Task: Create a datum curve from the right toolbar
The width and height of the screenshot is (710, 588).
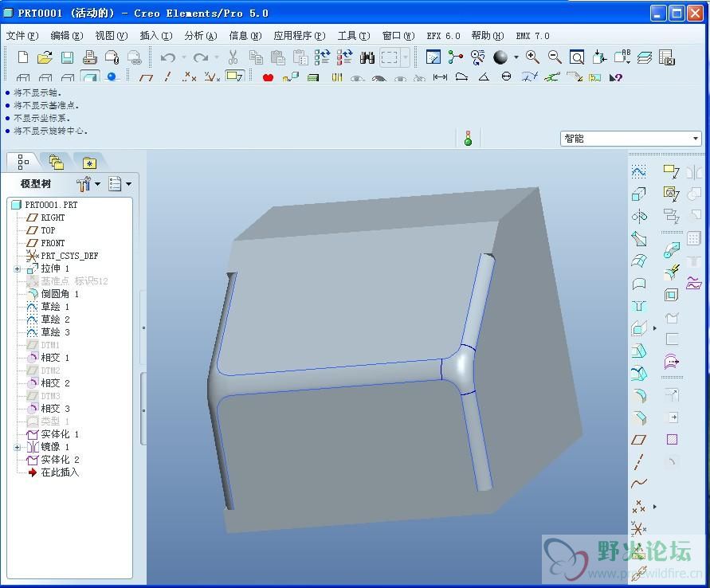Action: point(639,484)
